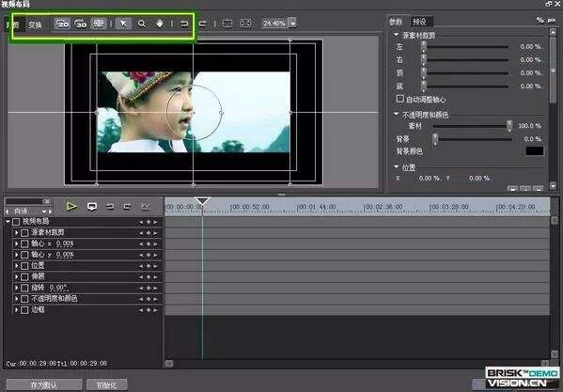The width and height of the screenshot is (563, 392).
Task: Switch to the 预设 tab
Action: coord(419,23)
